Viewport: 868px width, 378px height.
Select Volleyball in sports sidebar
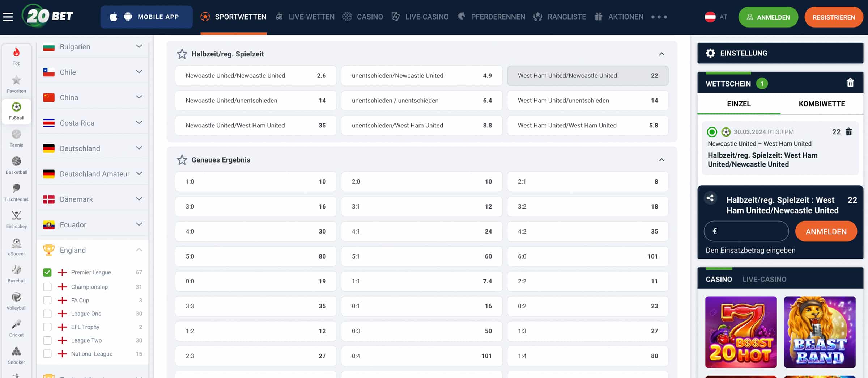click(x=16, y=301)
